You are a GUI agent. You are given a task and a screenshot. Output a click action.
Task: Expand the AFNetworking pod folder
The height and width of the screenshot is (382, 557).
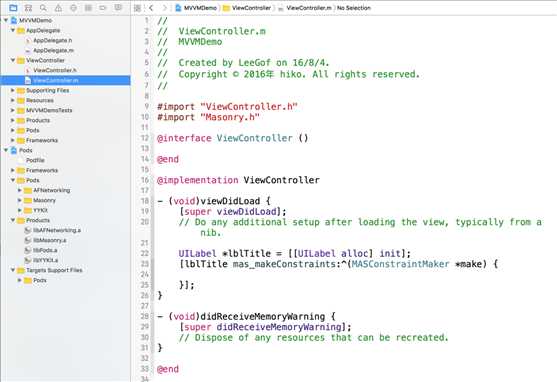pos(20,190)
